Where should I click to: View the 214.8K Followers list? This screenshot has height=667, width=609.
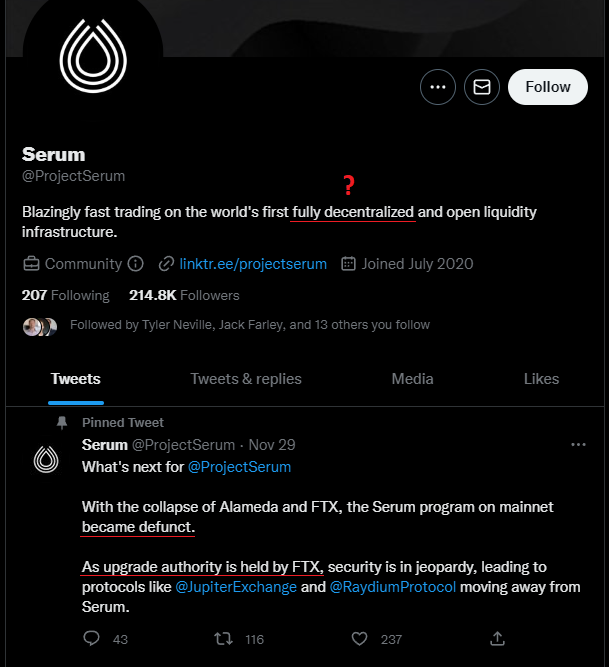tap(184, 295)
